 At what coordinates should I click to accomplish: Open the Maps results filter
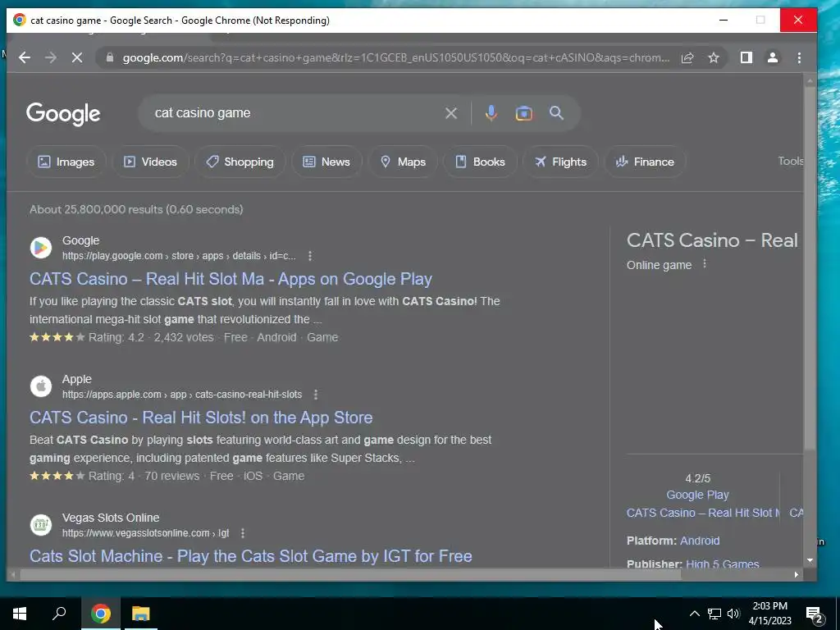[403, 162]
